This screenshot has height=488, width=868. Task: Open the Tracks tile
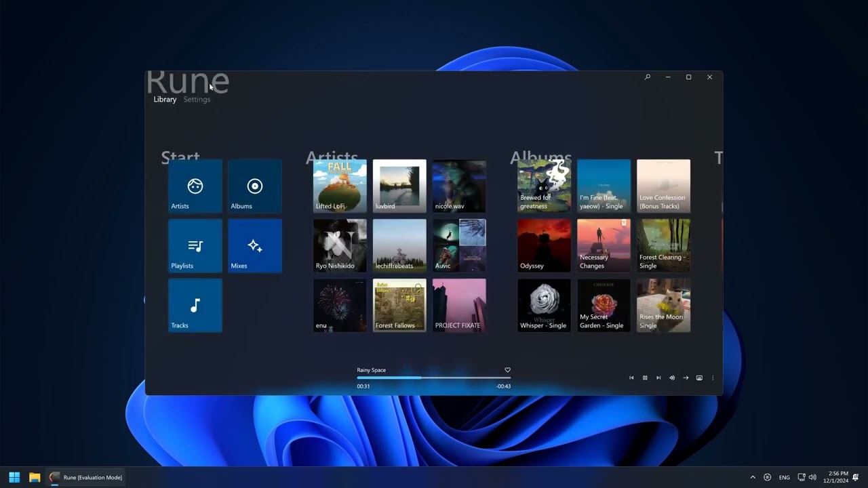pos(195,306)
